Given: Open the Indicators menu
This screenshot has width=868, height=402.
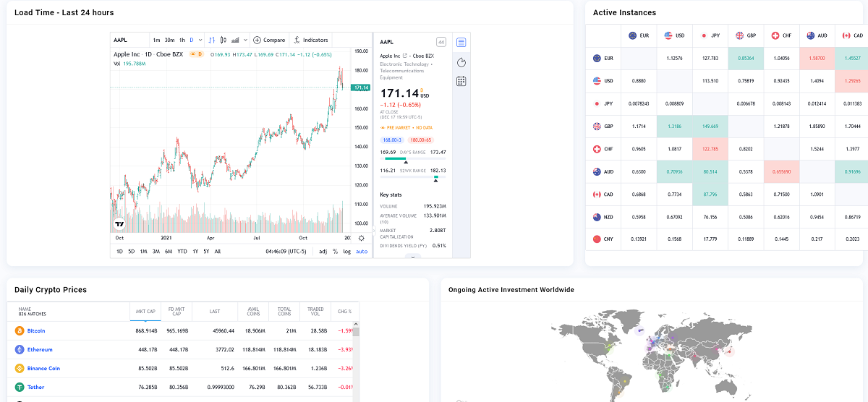Looking at the screenshot, I should tap(311, 40).
